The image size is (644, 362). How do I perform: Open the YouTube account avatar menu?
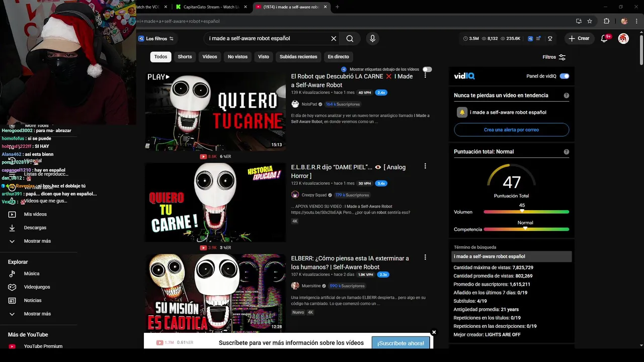point(623,38)
